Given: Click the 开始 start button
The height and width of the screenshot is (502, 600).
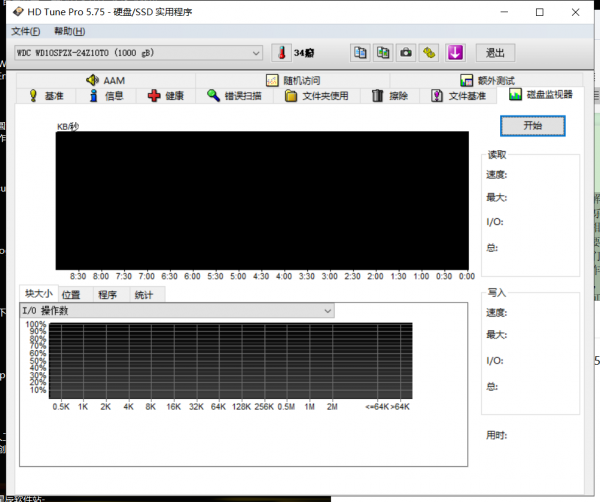Looking at the screenshot, I should (533, 126).
